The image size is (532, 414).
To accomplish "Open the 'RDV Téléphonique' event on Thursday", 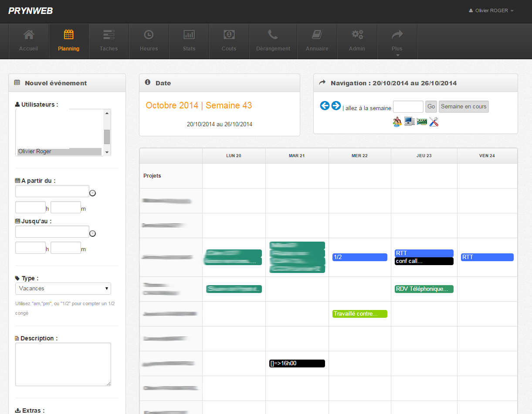I will click(424, 289).
